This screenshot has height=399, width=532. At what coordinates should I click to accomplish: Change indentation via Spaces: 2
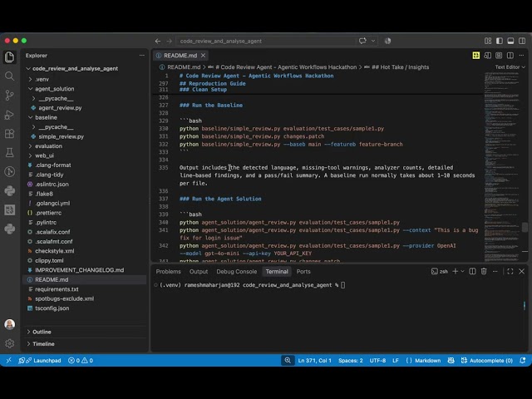pos(351,360)
